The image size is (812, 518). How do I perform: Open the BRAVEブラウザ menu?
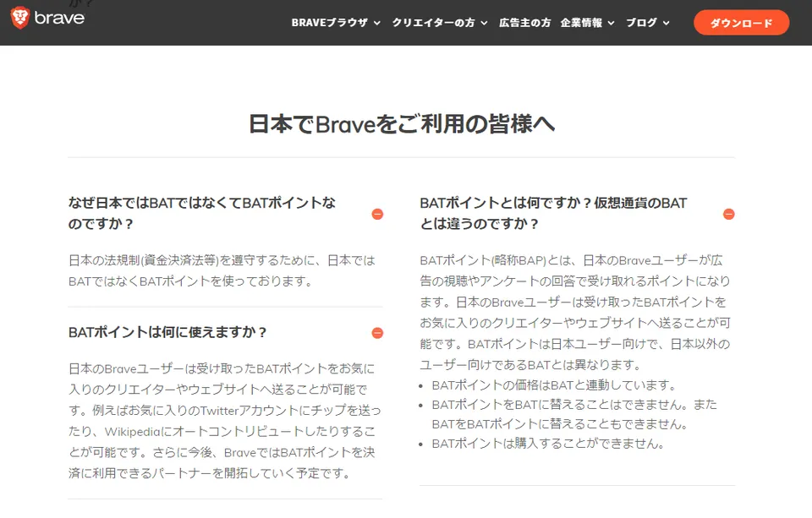(x=329, y=23)
